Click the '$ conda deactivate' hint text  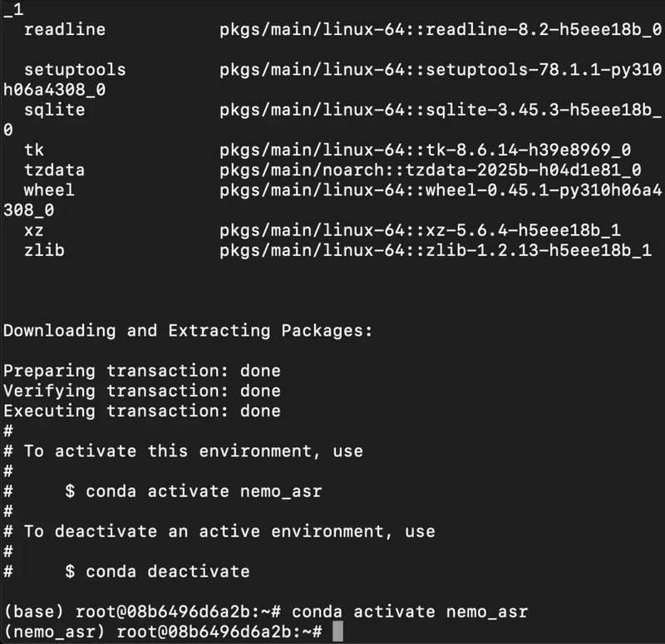pos(157,572)
